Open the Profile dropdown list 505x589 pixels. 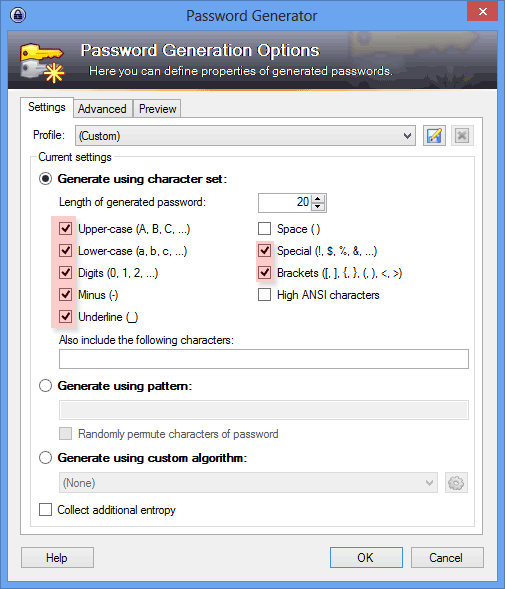245,136
